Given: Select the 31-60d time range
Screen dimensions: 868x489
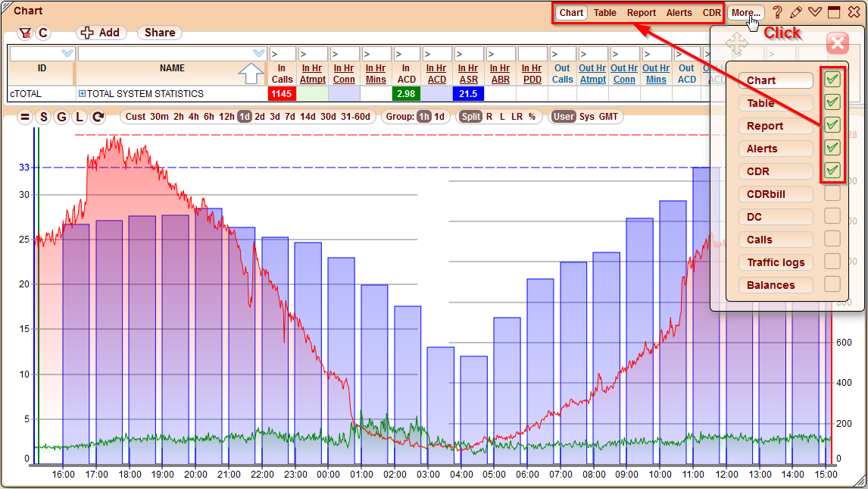Looking at the screenshot, I should (355, 117).
